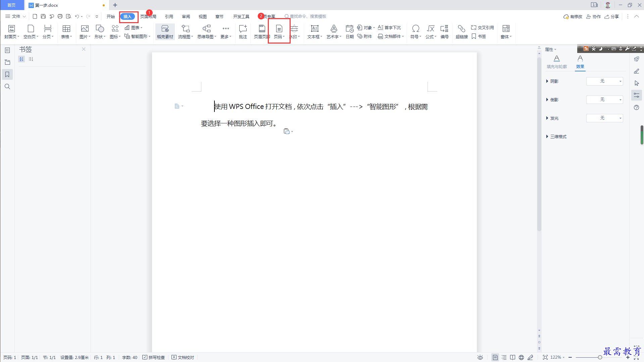Click the 协作 collaborate button
This screenshot has width=644, height=362.
[x=593, y=16]
